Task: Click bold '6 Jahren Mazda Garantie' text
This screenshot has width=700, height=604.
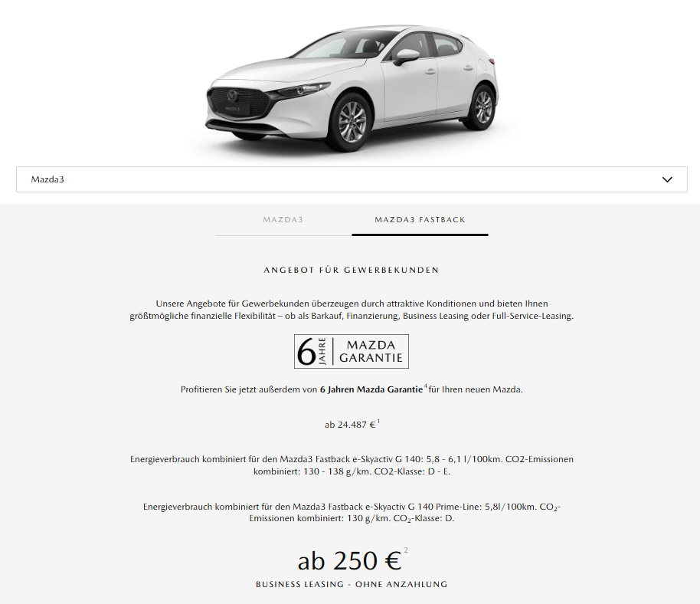Action: click(x=371, y=389)
